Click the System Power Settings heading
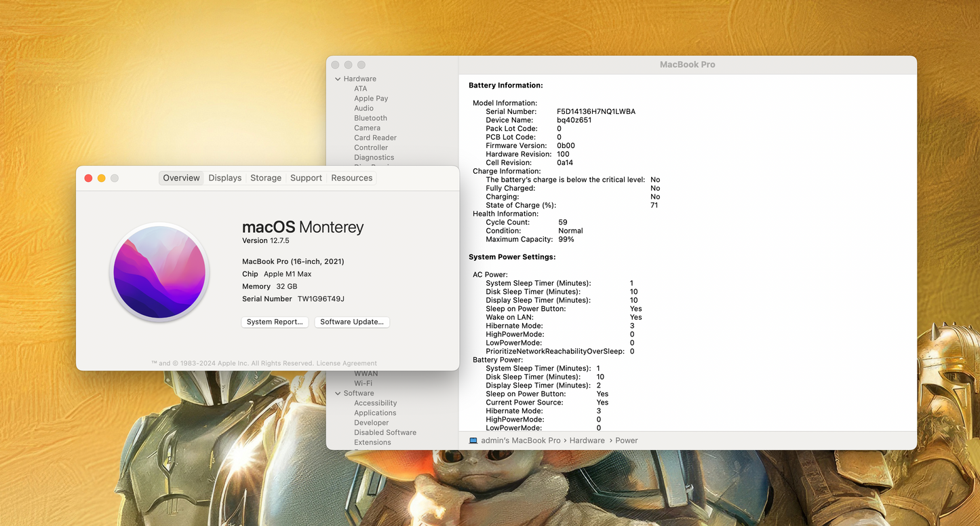This screenshot has height=526, width=980. (x=512, y=257)
